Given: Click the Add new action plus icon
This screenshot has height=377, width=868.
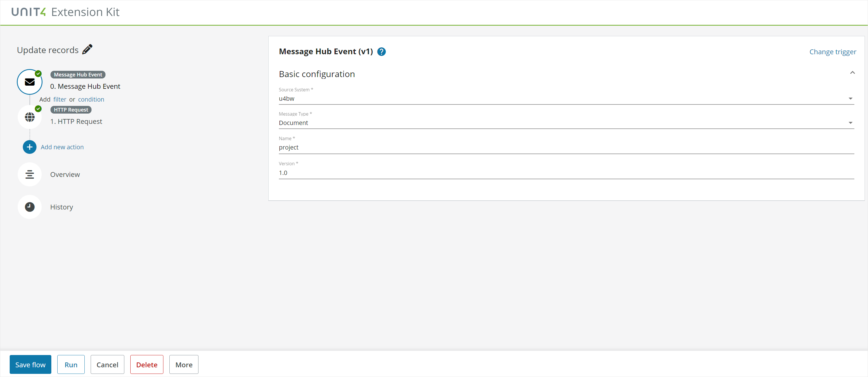Looking at the screenshot, I should coord(29,147).
